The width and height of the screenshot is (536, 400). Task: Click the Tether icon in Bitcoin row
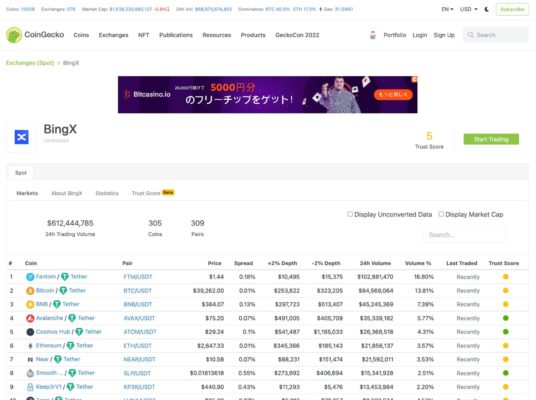(63, 291)
